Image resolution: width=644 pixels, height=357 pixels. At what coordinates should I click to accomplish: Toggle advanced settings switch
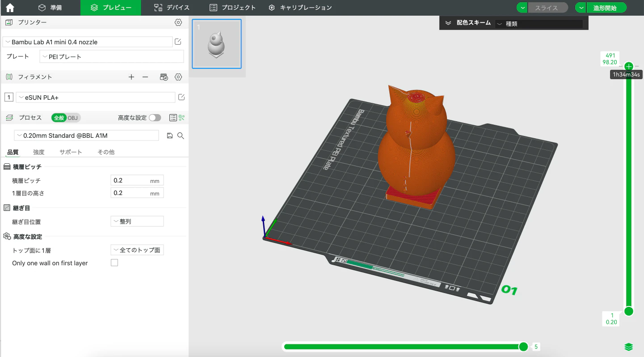click(x=155, y=118)
